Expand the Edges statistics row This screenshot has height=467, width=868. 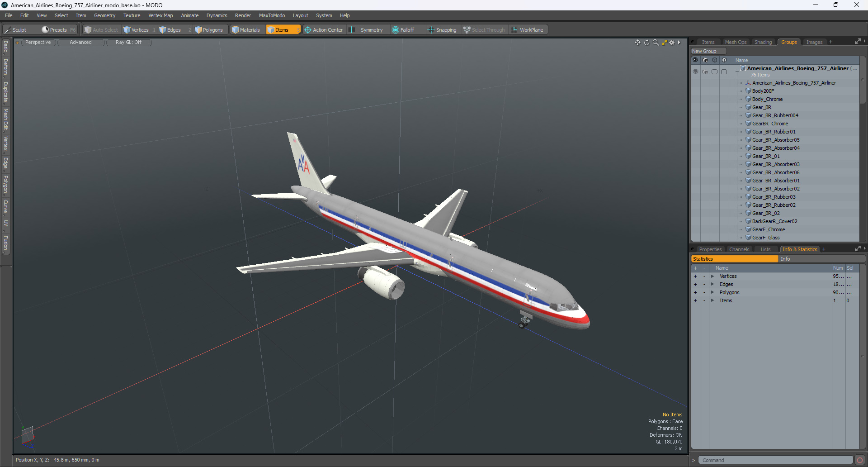712,284
